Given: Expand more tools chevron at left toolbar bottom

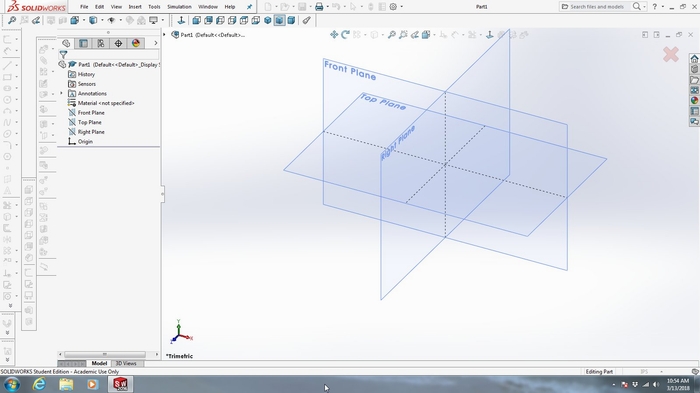Looking at the screenshot, I should (10, 306).
